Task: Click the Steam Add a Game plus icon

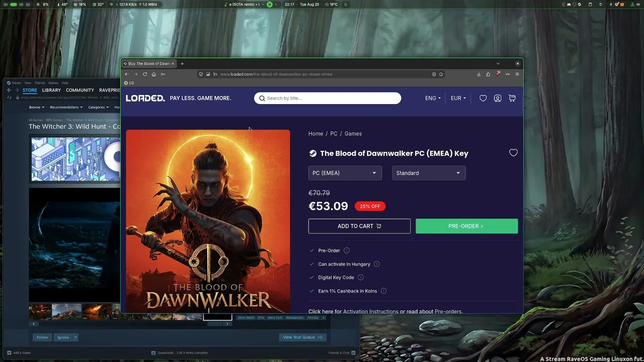Action: point(9,353)
